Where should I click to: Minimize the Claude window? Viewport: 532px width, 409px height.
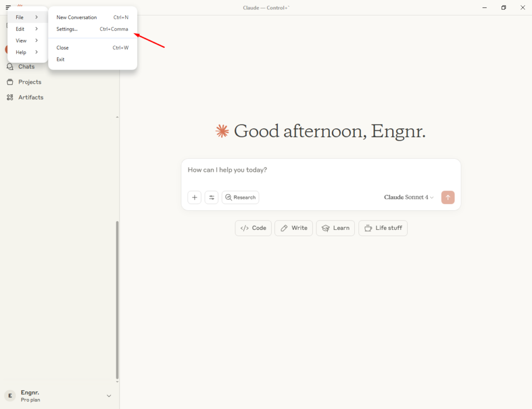click(485, 7)
